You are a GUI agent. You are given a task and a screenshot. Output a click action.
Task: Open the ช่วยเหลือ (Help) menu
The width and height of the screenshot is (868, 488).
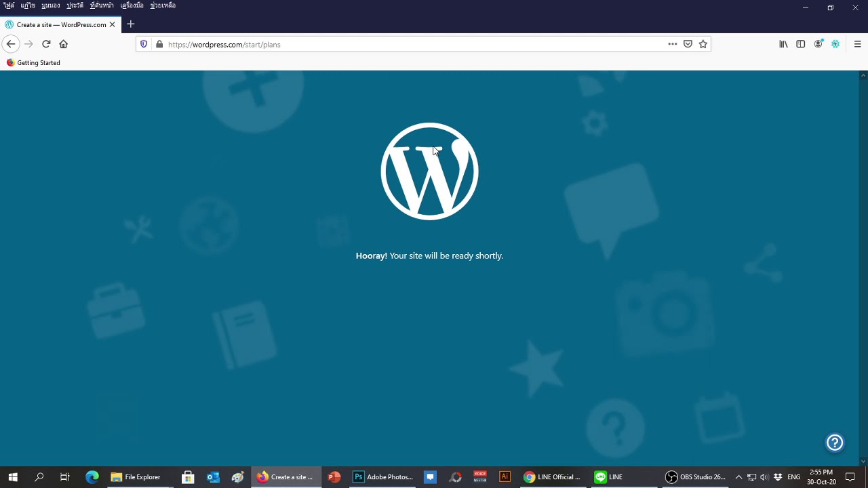click(x=163, y=5)
